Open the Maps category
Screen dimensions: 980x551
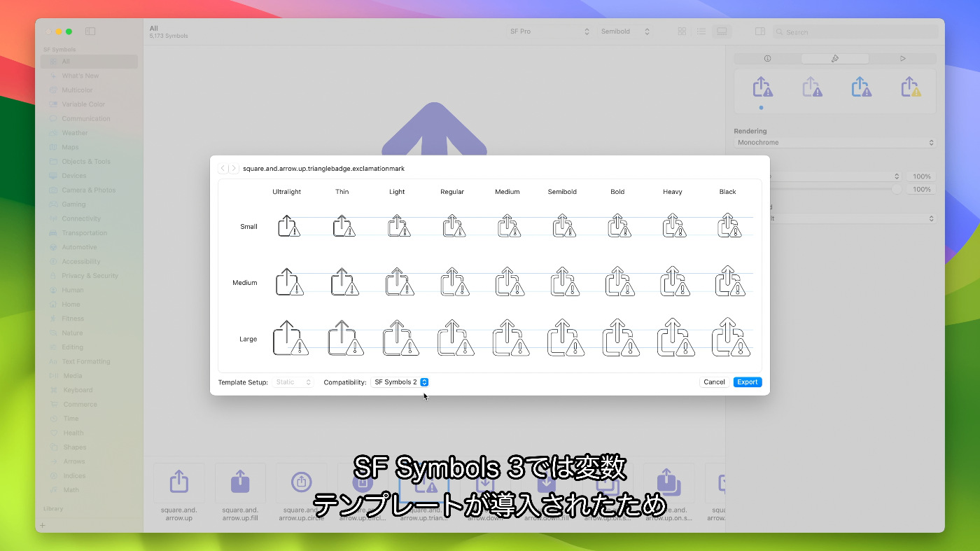pos(89,147)
